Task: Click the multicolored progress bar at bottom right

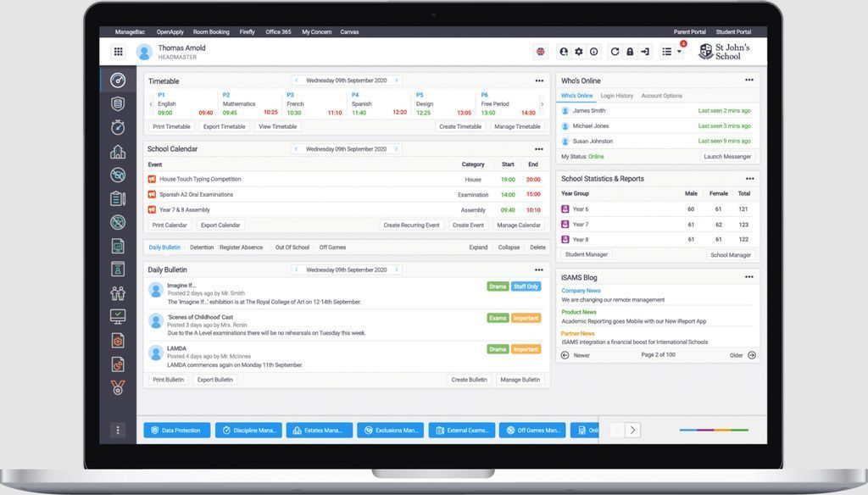Action: pyautogui.click(x=714, y=431)
